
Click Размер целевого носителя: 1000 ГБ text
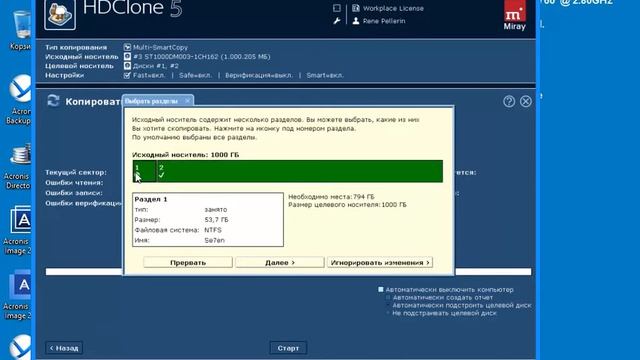(x=347, y=204)
